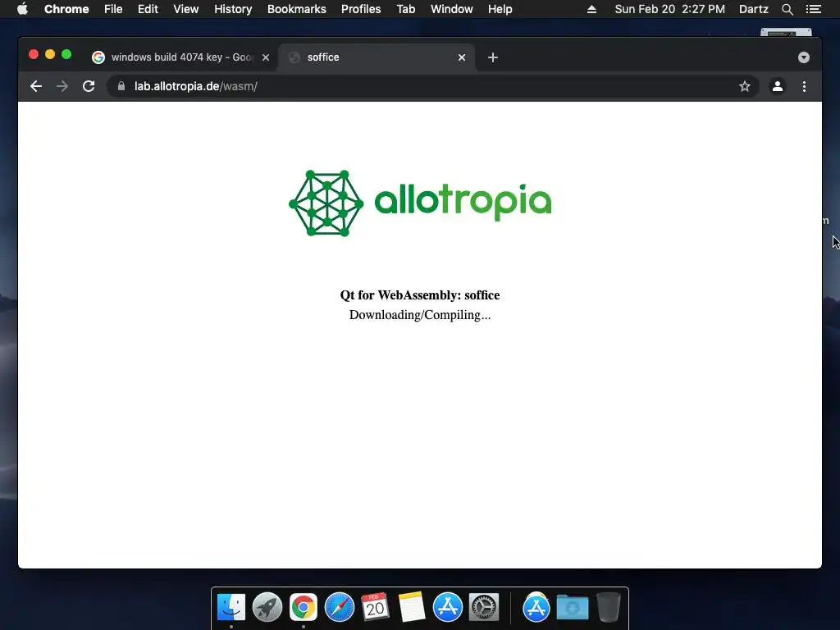
Task: Open App Store icon beside Notes in Dock
Action: click(x=447, y=607)
